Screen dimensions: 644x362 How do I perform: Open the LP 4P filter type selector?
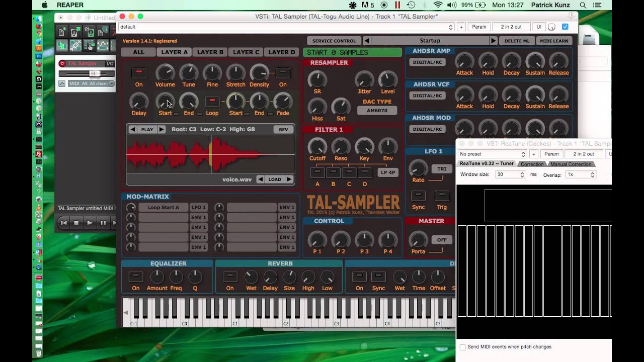pyautogui.click(x=388, y=172)
